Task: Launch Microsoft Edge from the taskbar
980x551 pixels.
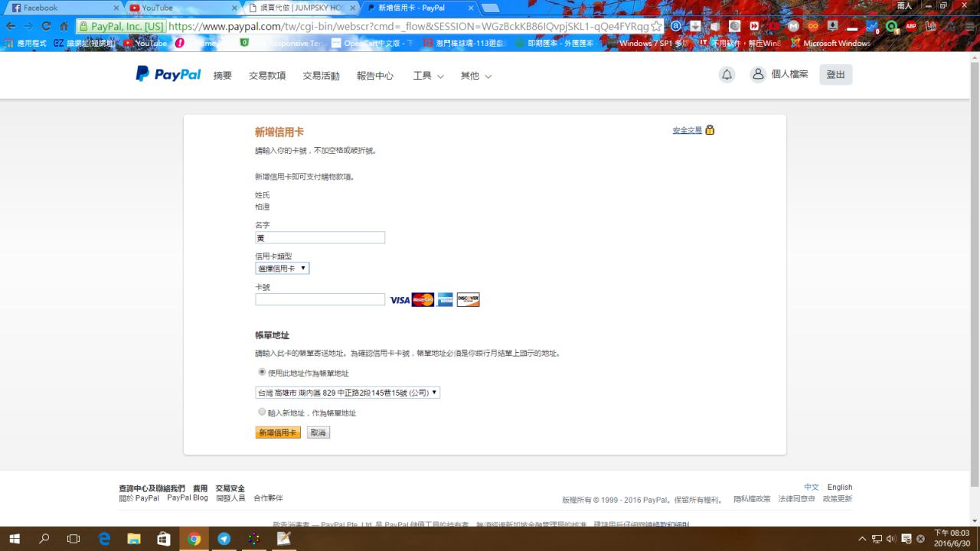Action: click(104, 539)
